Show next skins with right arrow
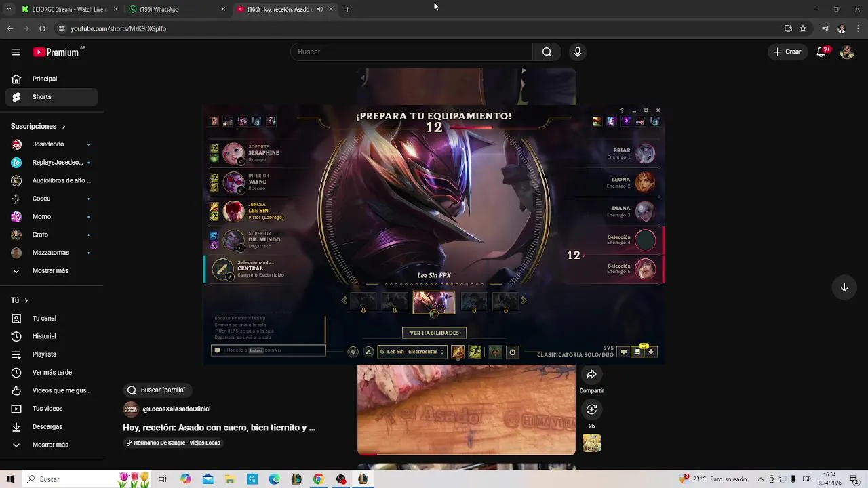This screenshot has height=488, width=868. coord(524,300)
